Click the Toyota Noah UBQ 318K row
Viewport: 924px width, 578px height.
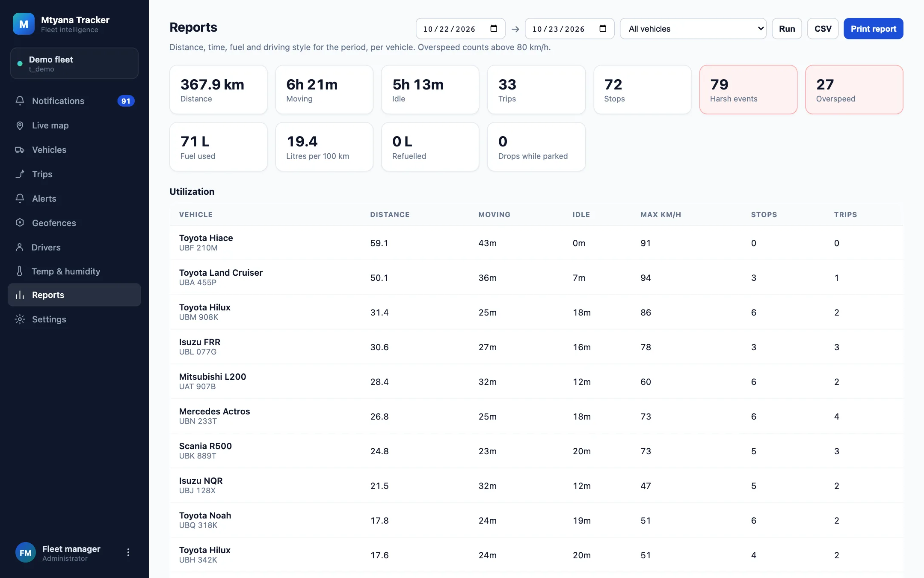click(536, 520)
